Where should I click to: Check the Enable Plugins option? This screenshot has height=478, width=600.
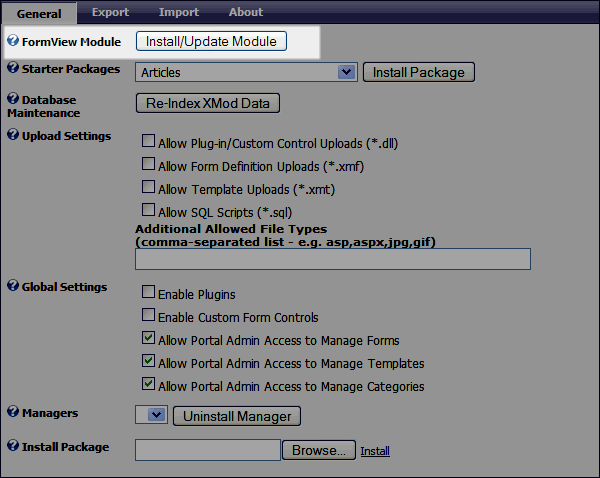click(148, 292)
